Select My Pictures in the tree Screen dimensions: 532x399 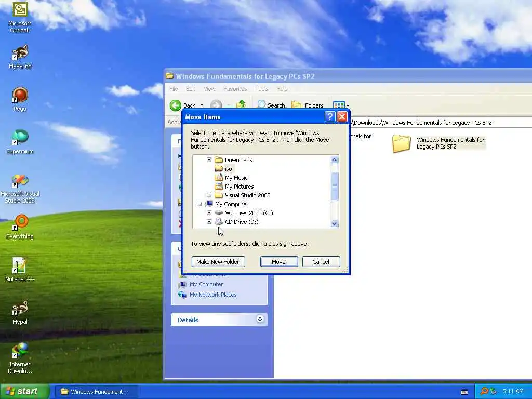pos(239,187)
